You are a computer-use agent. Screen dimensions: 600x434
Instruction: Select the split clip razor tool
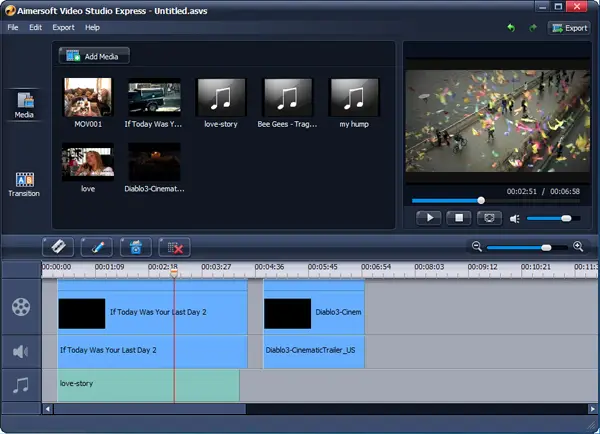pos(59,246)
